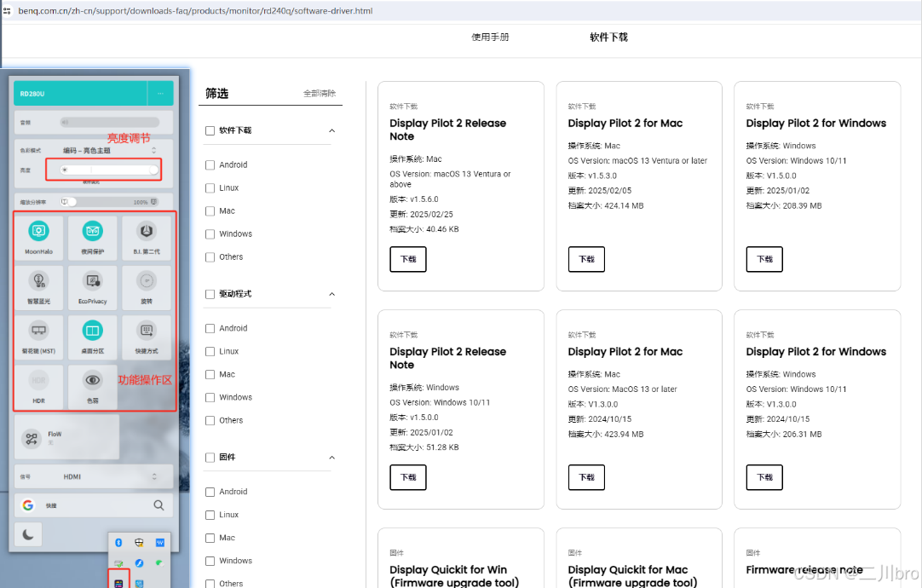Click the blue W tray icon
The width and height of the screenshot is (922, 588).
[x=160, y=543]
